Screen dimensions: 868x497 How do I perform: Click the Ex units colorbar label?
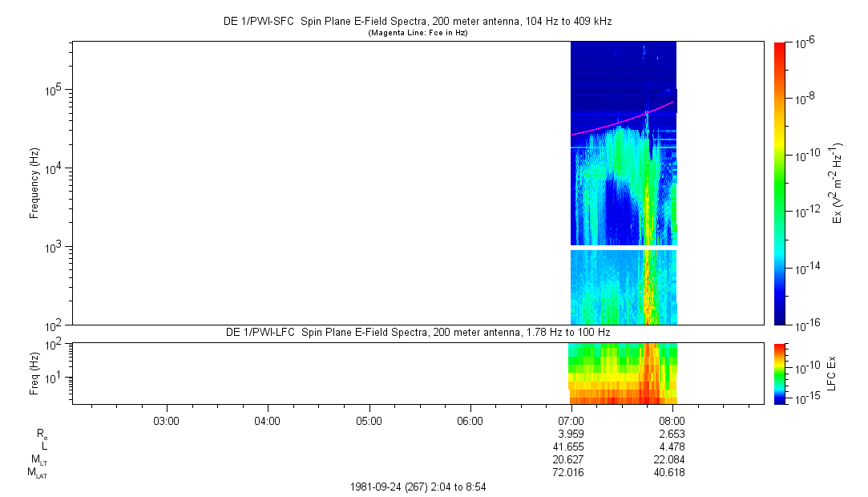(838, 183)
